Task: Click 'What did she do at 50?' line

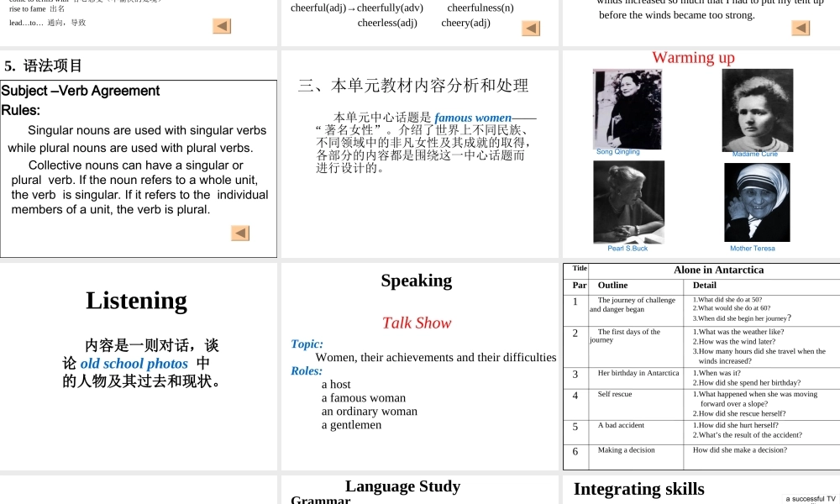Action: (727, 299)
